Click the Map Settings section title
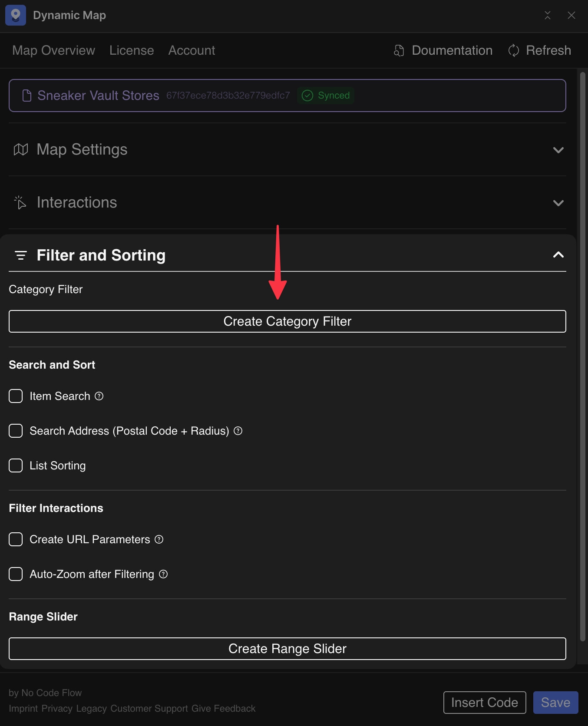 (82, 150)
